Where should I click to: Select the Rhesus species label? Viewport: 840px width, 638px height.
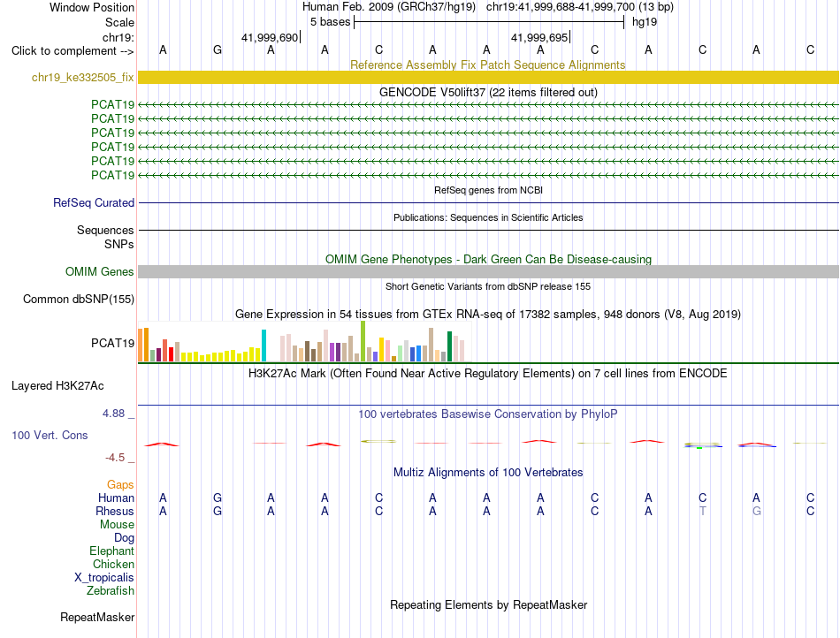115,511
